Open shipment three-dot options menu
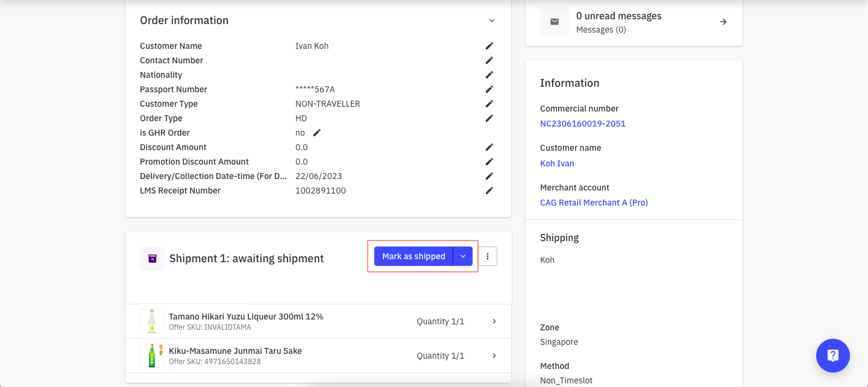Screen dimensions: 868x387 [x=488, y=256]
